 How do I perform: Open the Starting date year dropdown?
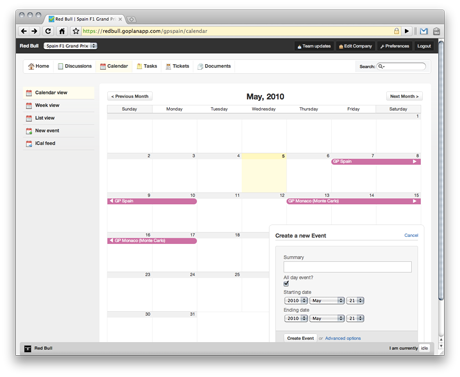point(296,301)
